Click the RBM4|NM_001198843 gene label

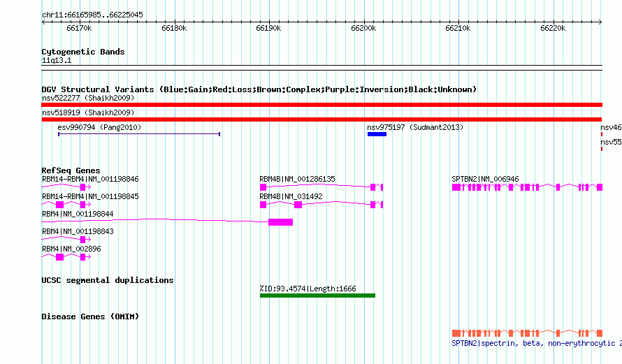78,231
